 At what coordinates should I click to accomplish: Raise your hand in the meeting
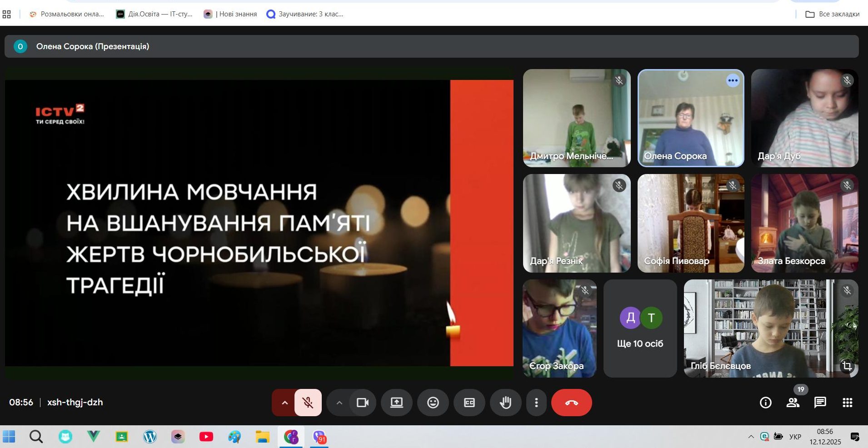point(505,403)
